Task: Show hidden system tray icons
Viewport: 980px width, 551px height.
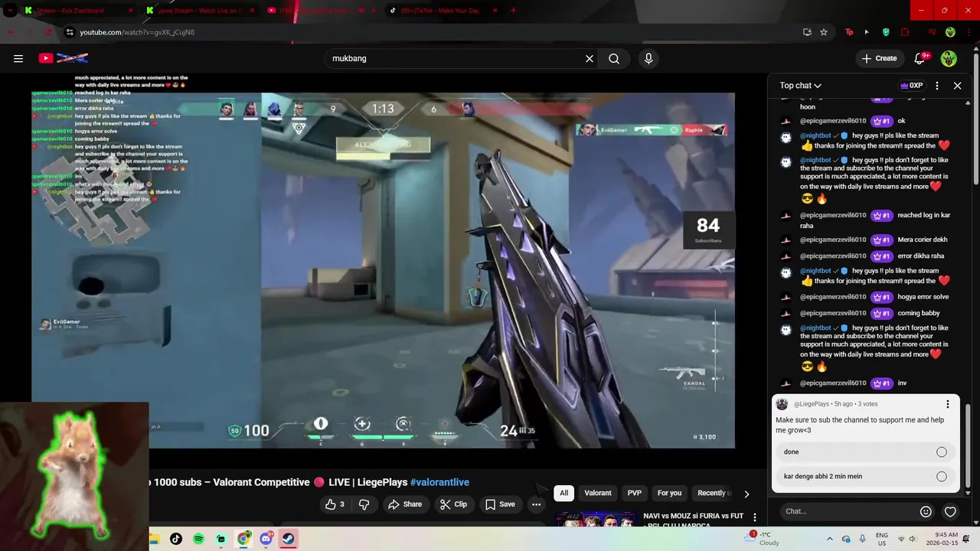Action: point(829,539)
